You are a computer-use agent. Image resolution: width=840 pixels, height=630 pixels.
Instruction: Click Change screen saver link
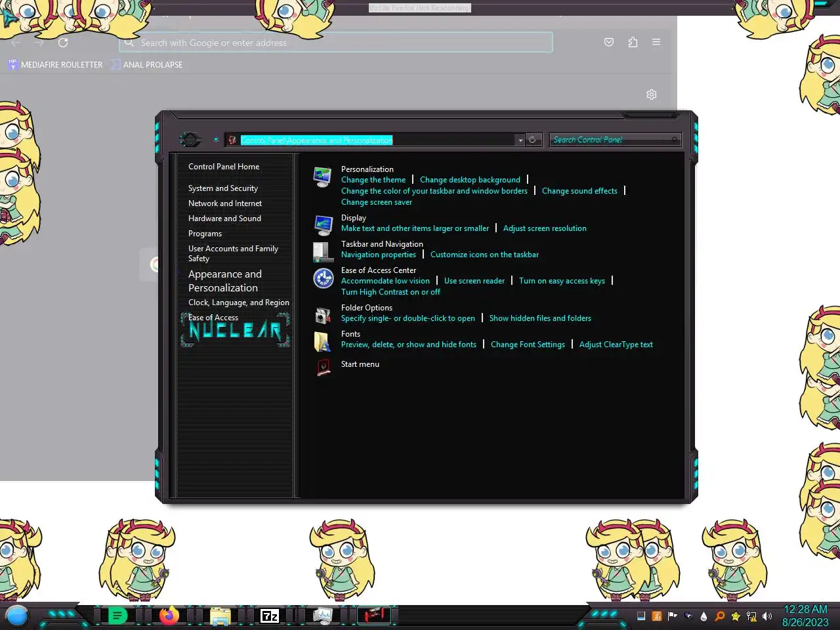pyautogui.click(x=377, y=202)
